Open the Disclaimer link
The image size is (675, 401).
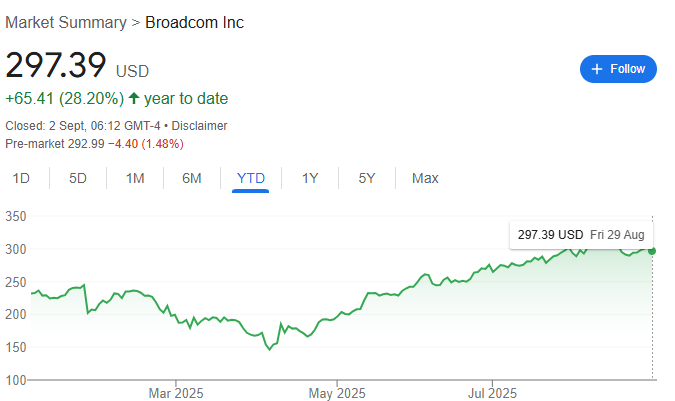pos(199,126)
